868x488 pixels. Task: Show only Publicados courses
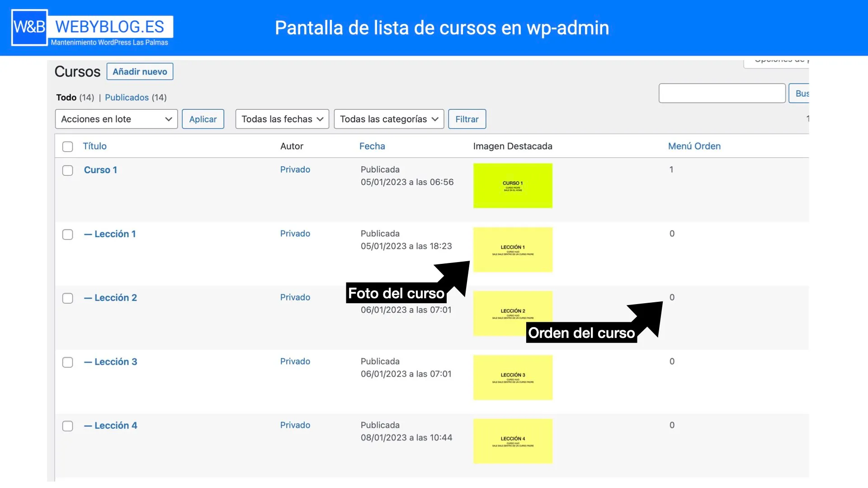[127, 97]
